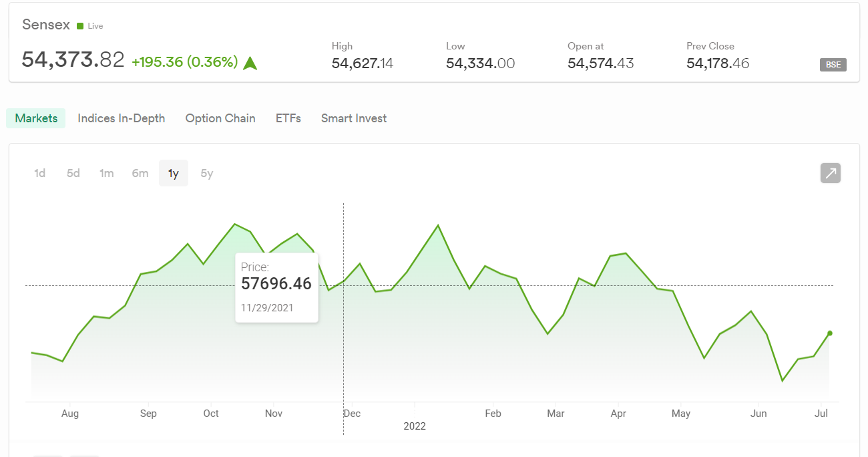Click the tooltip date 11/29/2021
This screenshot has height=457, width=868.
[267, 308]
